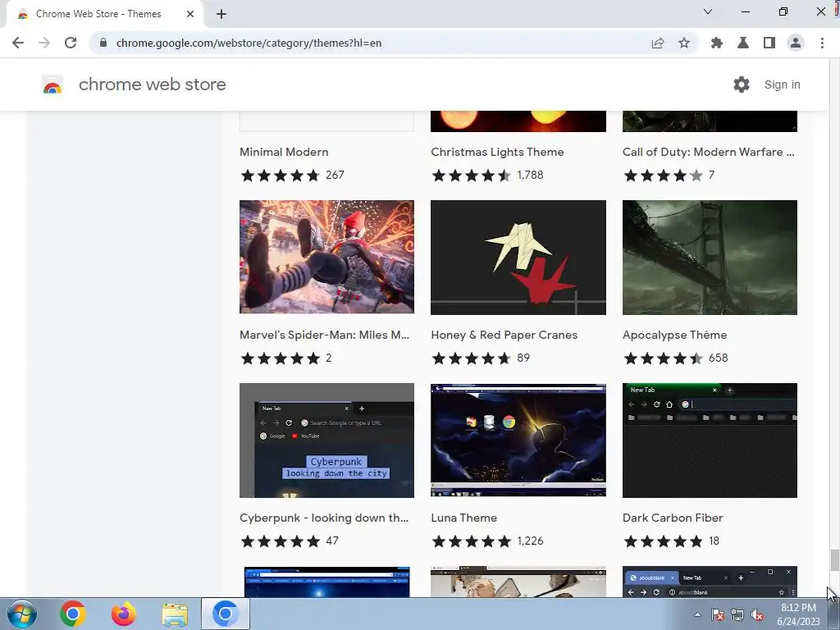Toggle the side panel icon
The height and width of the screenshot is (630, 840).
click(769, 43)
